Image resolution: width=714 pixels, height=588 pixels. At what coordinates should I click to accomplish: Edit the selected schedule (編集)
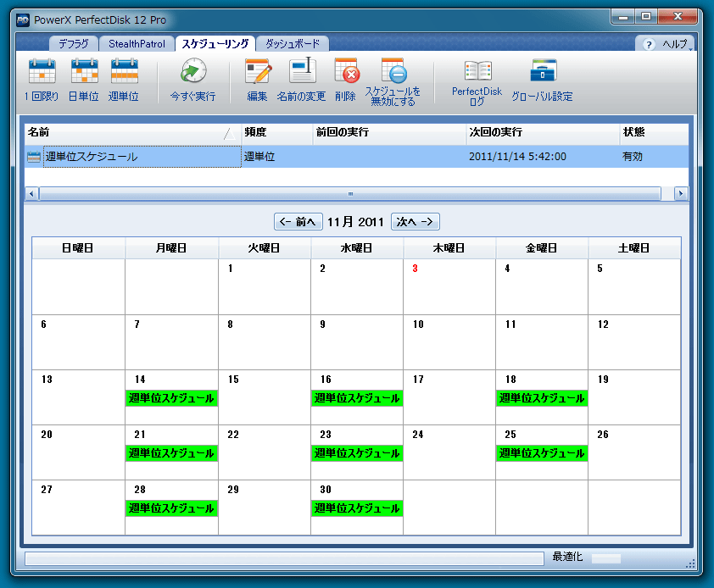[x=257, y=80]
